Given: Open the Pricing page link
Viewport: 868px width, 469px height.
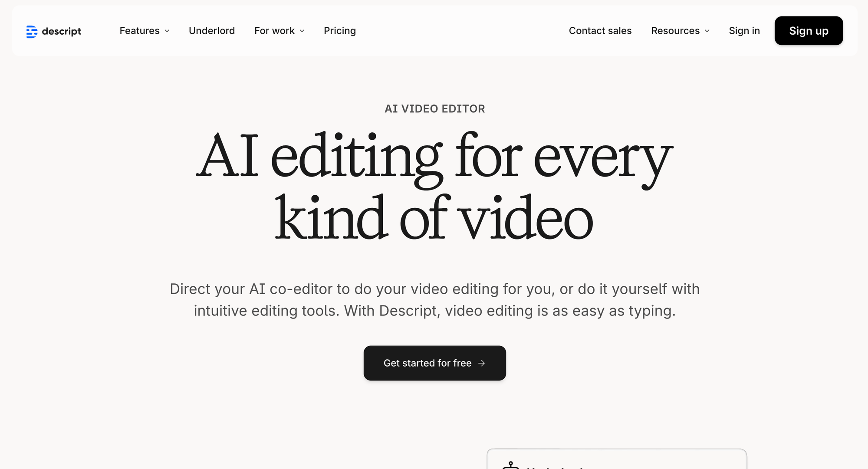Looking at the screenshot, I should tap(340, 31).
